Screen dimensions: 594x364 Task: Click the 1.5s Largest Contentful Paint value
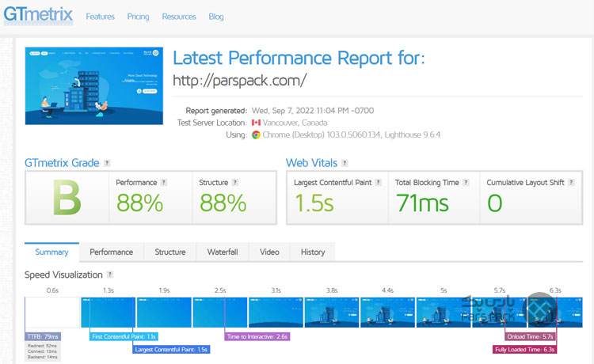click(x=314, y=203)
